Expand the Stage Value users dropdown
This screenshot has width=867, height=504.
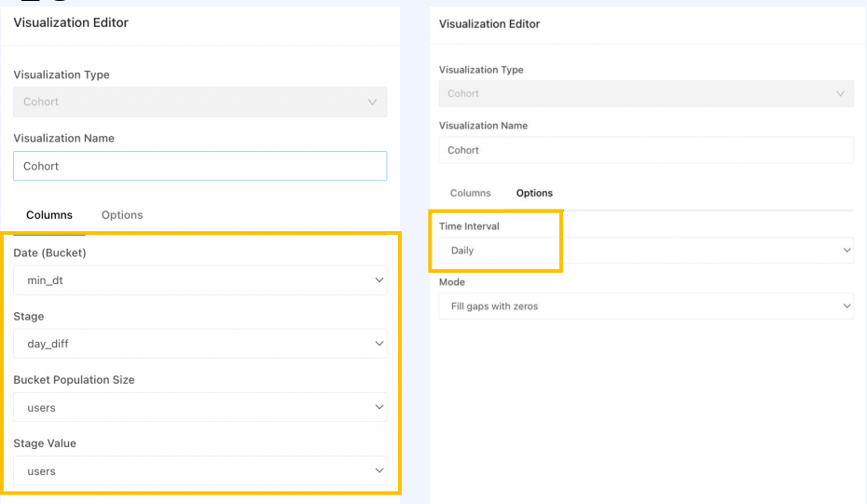(x=200, y=471)
